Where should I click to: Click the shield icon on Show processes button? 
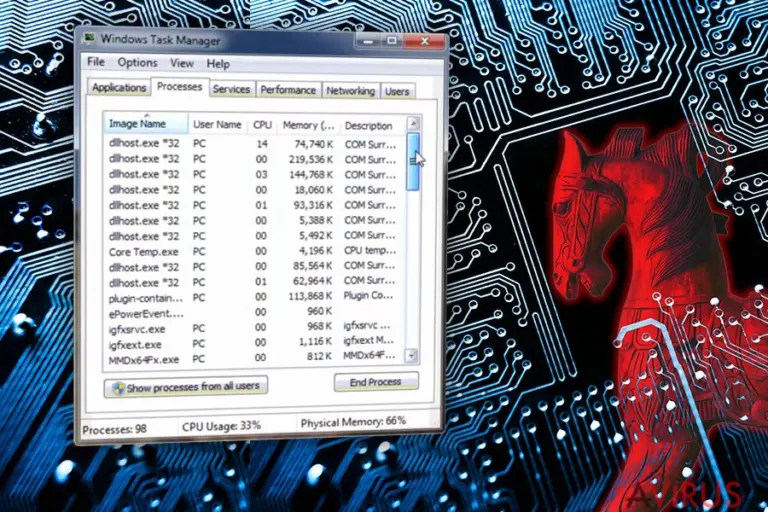click(118, 388)
